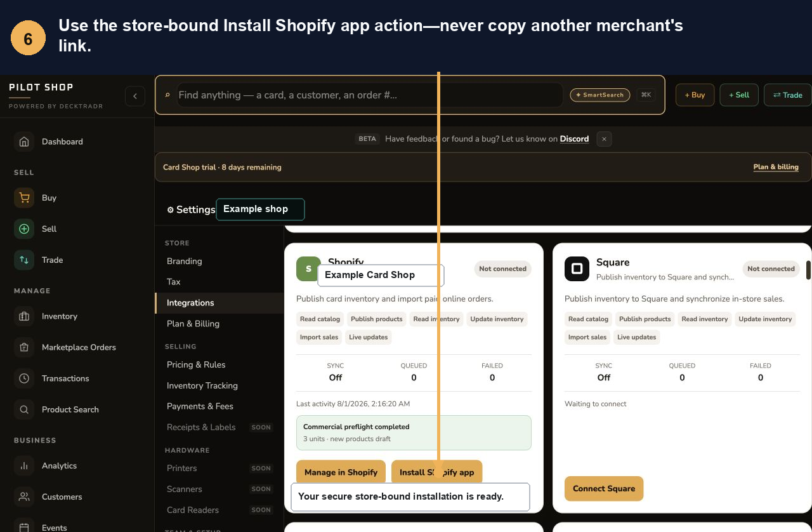Click the Transactions clock icon
Screen dimensions: 812x532
pyautogui.click(x=24, y=378)
